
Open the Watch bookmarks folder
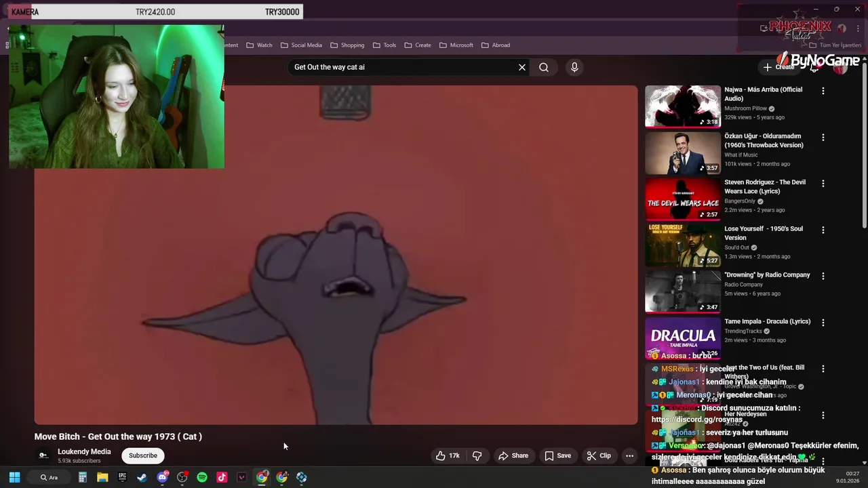(259, 45)
